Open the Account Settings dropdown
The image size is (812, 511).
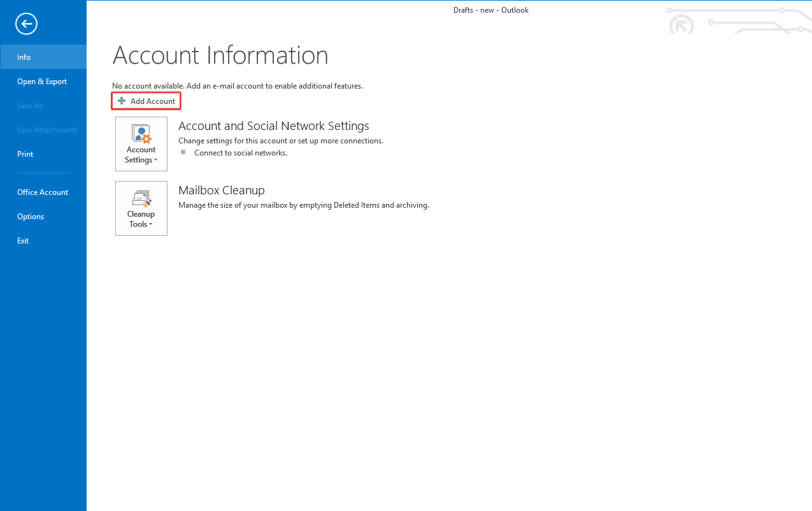click(x=141, y=144)
